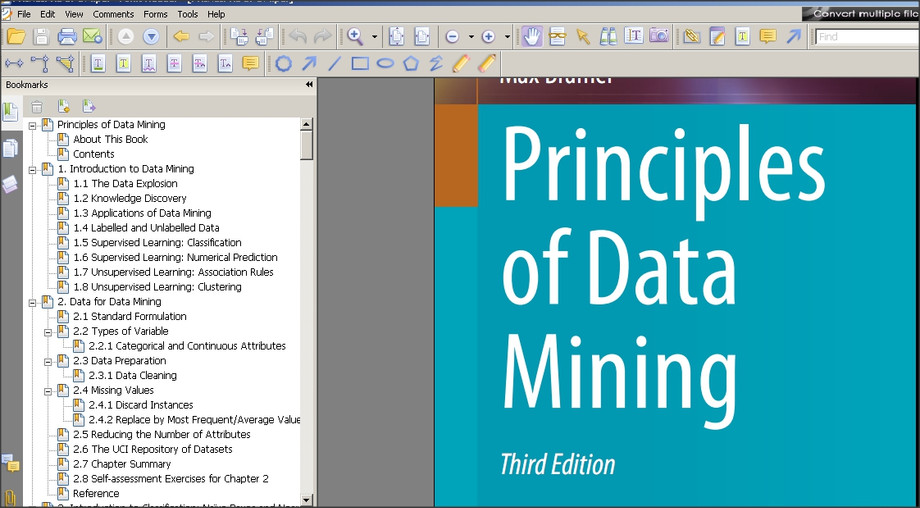Screen dimensions: 920x508
Task: Select the Arrow annotation tool in drawing toolbar
Action: pos(309,64)
